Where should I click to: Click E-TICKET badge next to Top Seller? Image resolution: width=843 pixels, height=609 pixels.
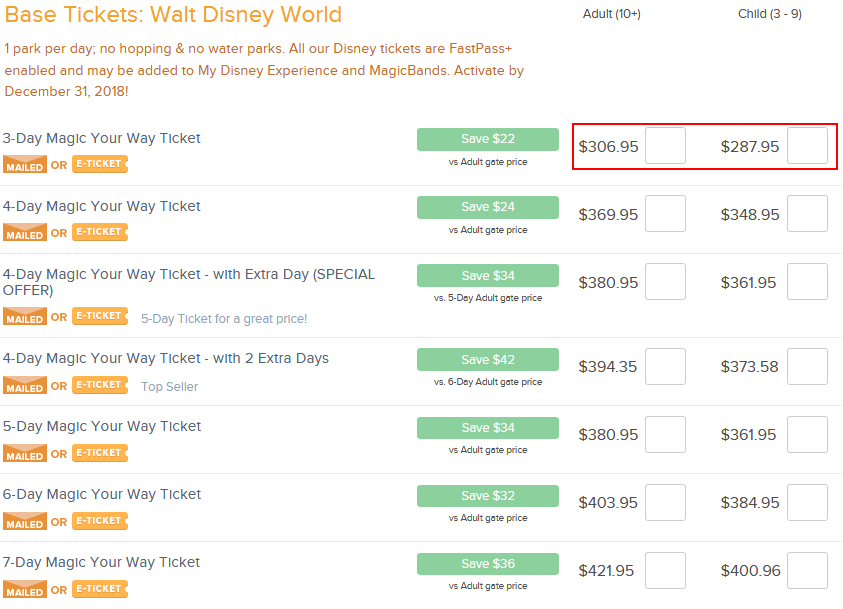tap(100, 385)
